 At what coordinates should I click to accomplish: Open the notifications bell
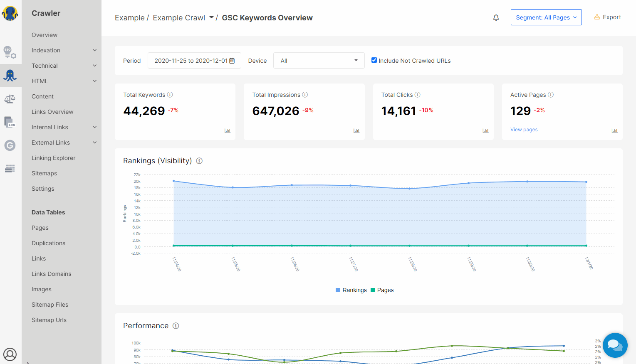tap(496, 17)
